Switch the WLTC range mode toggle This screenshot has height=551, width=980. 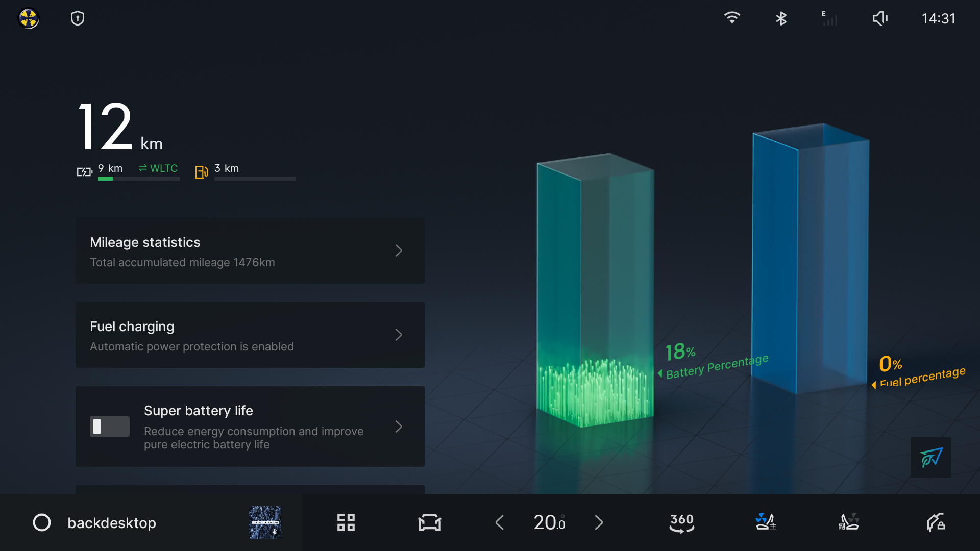pyautogui.click(x=158, y=168)
